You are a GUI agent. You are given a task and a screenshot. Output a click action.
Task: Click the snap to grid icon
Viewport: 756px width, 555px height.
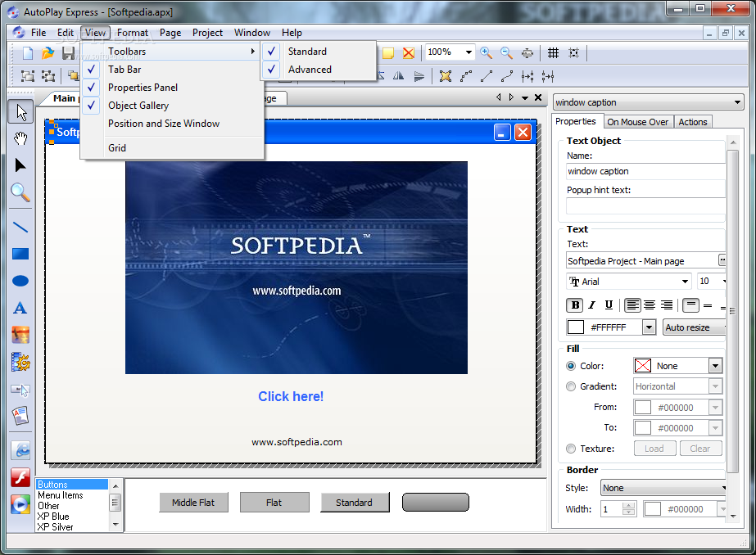pos(573,52)
